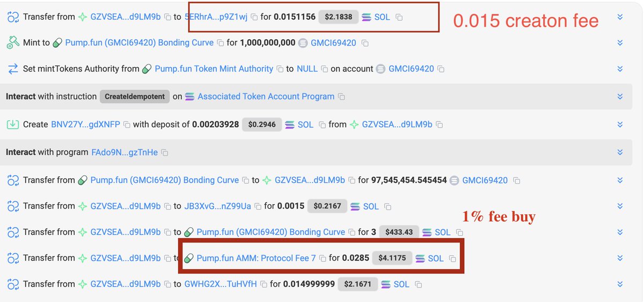Open the BNV27Y...gdXNFP account link
Image resolution: width=644 pixels, height=302 pixels.
point(85,125)
